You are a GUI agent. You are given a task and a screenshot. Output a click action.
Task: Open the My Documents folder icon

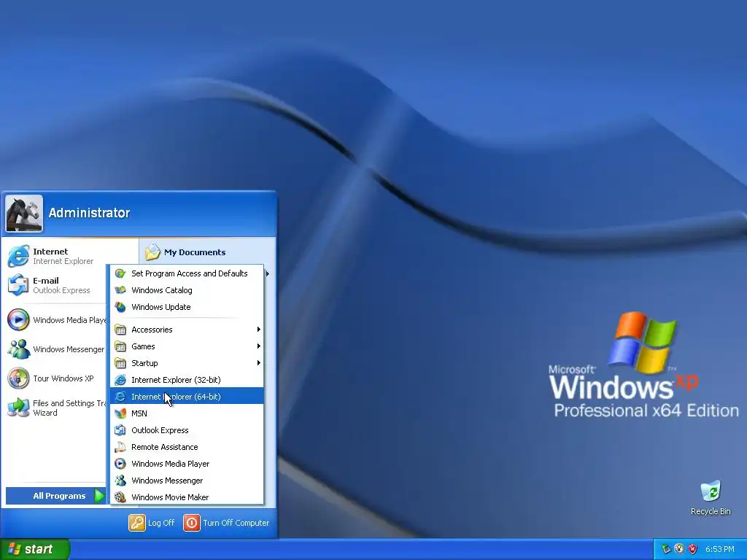pos(152,252)
